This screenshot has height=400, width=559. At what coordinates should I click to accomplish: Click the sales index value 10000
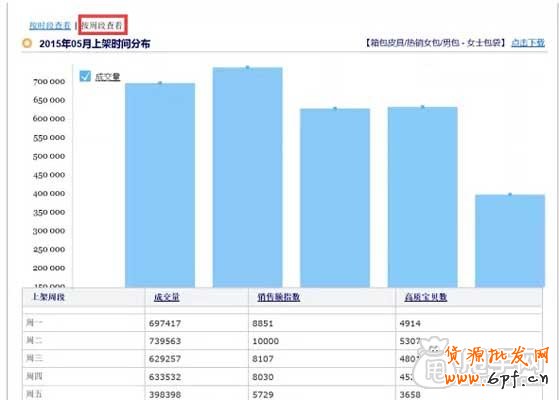click(266, 341)
